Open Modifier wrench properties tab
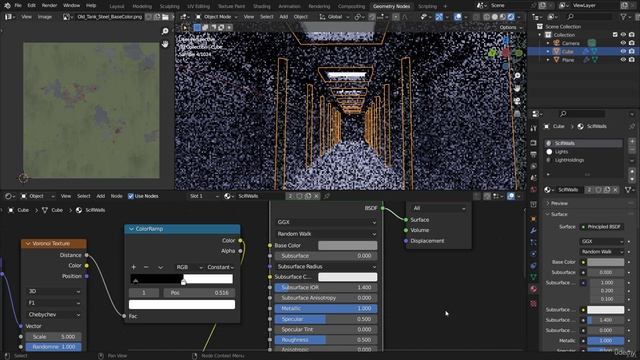The image size is (640, 360). [x=533, y=231]
